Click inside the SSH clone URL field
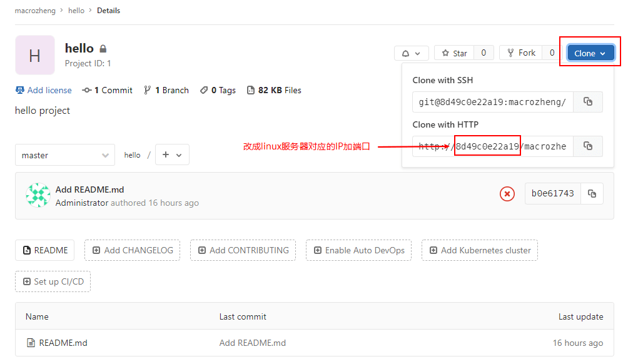Image resolution: width=633 pixels, height=364 pixels. click(x=492, y=102)
